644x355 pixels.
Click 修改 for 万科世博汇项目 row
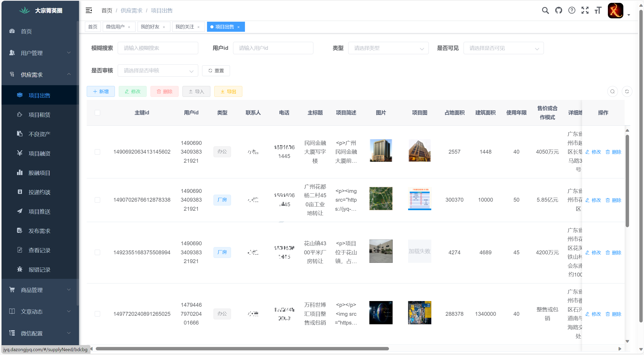pos(593,314)
